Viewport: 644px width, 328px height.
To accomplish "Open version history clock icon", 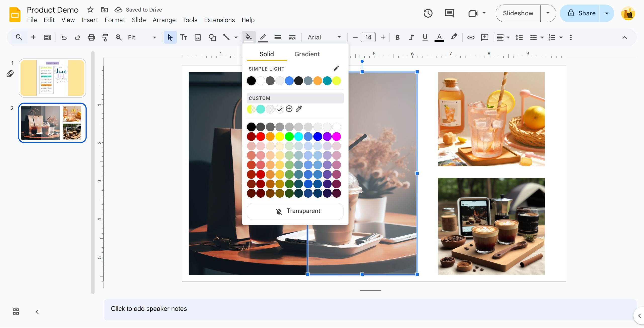I will [428, 13].
